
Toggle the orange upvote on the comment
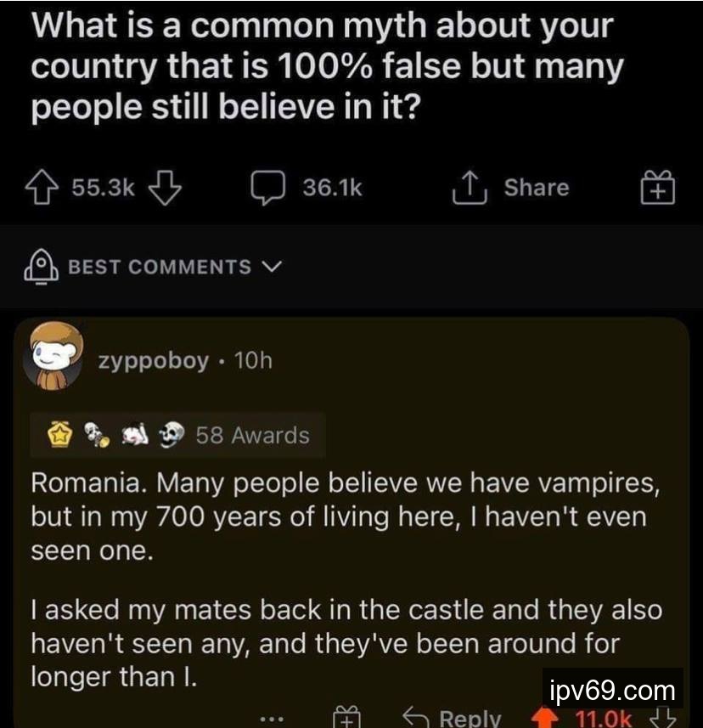coord(543,720)
